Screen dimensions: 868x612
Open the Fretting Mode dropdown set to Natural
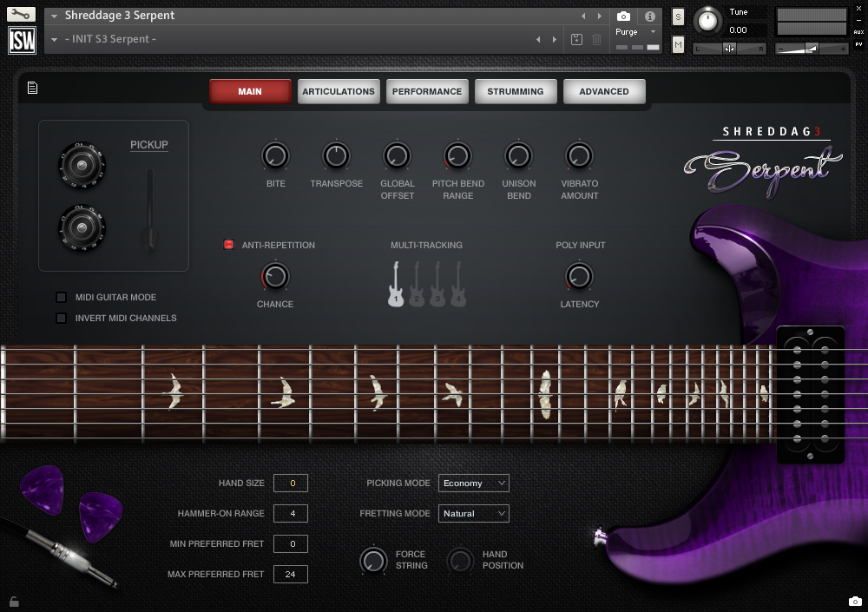pyautogui.click(x=473, y=513)
